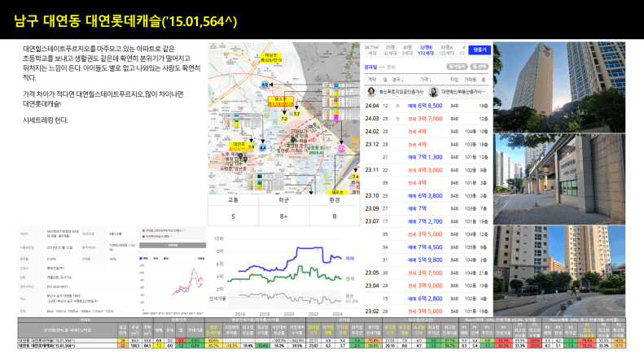Click the gray 동 선택 pill button
The width and height of the screenshot is (644, 362).
coord(479,67)
